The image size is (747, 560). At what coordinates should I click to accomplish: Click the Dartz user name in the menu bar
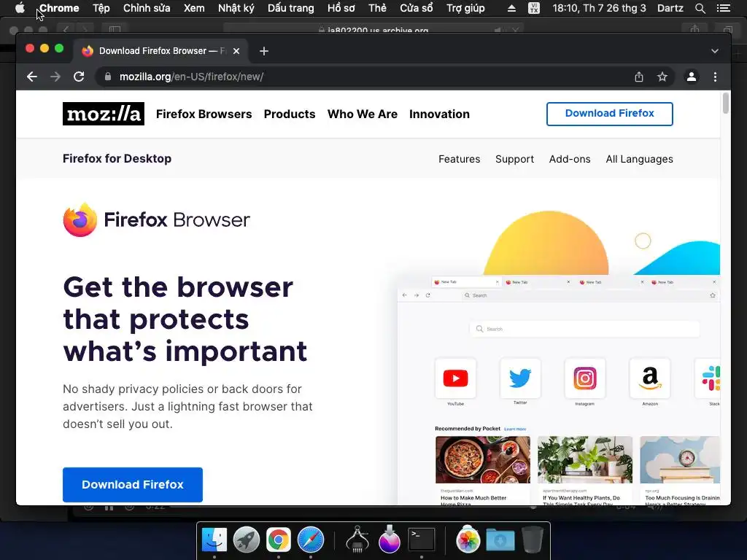[670, 8]
